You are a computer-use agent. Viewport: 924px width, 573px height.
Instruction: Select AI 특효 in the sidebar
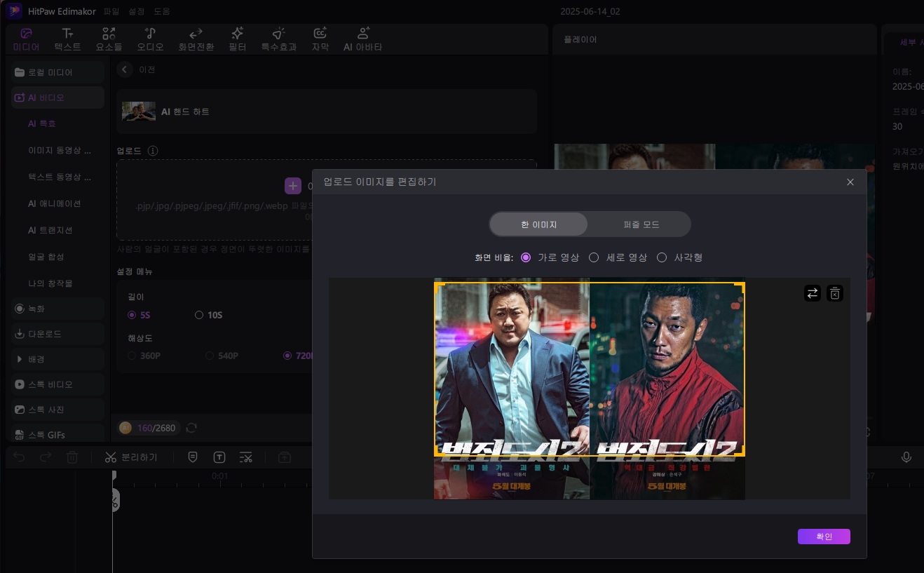coord(42,123)
